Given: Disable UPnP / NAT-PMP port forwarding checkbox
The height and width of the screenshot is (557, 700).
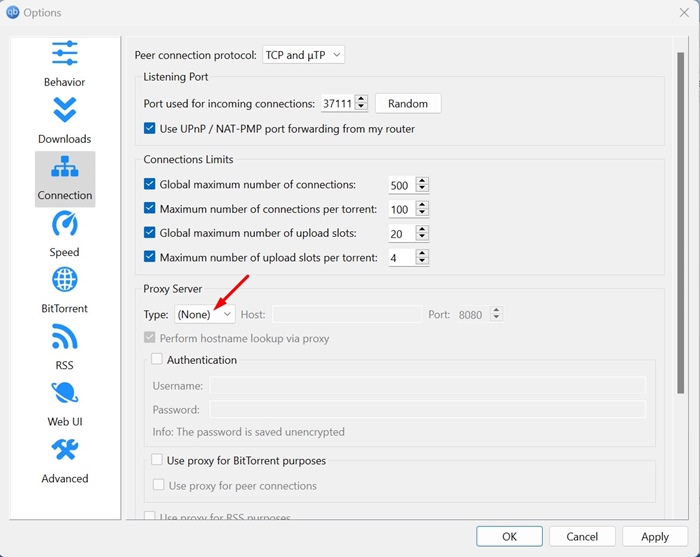Looking at the screenshot, I should [x=150, y=129].
